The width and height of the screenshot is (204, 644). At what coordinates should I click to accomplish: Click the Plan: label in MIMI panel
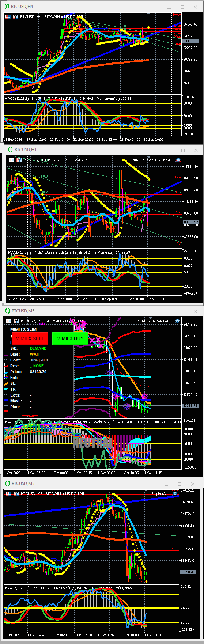click(15, 407)
